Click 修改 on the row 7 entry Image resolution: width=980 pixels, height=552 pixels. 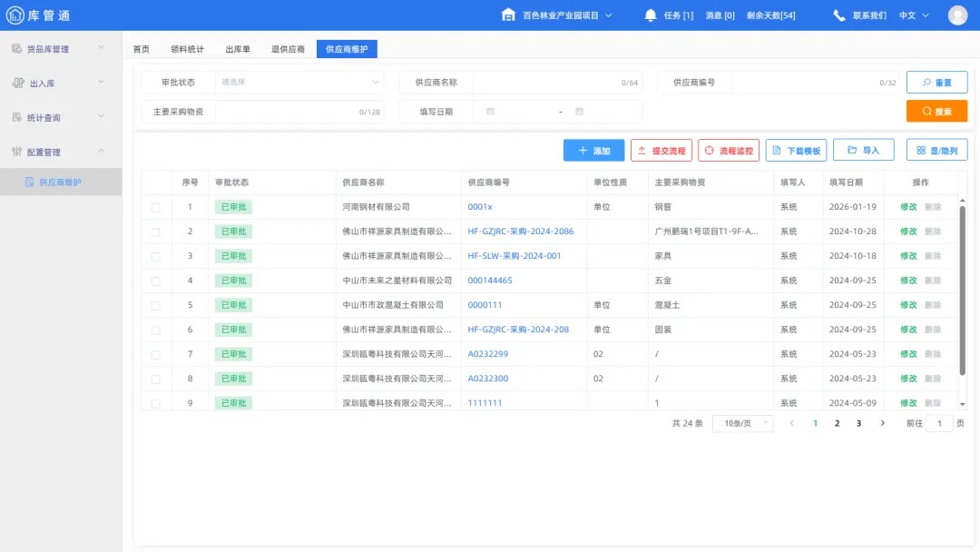(909, 354)
